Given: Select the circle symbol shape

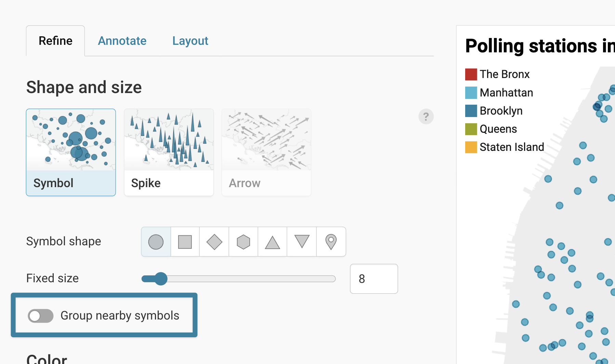Looking at the screenshot, I should 156,242.
